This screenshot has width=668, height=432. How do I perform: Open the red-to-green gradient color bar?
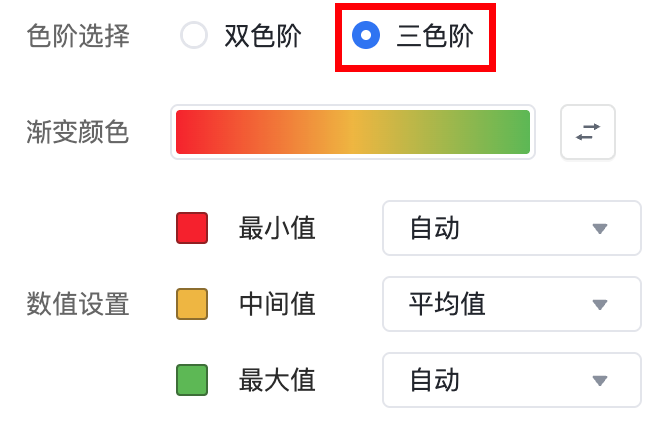click(x=353, y=132)
